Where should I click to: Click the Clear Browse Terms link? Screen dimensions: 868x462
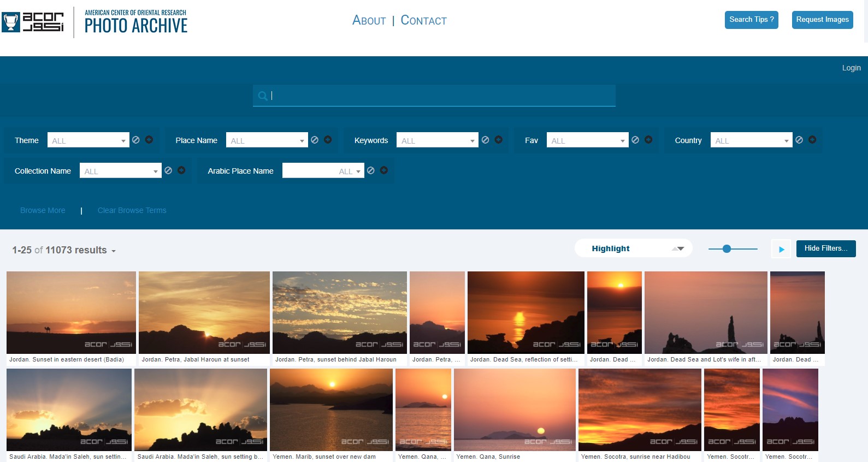[x=132, y=210]
